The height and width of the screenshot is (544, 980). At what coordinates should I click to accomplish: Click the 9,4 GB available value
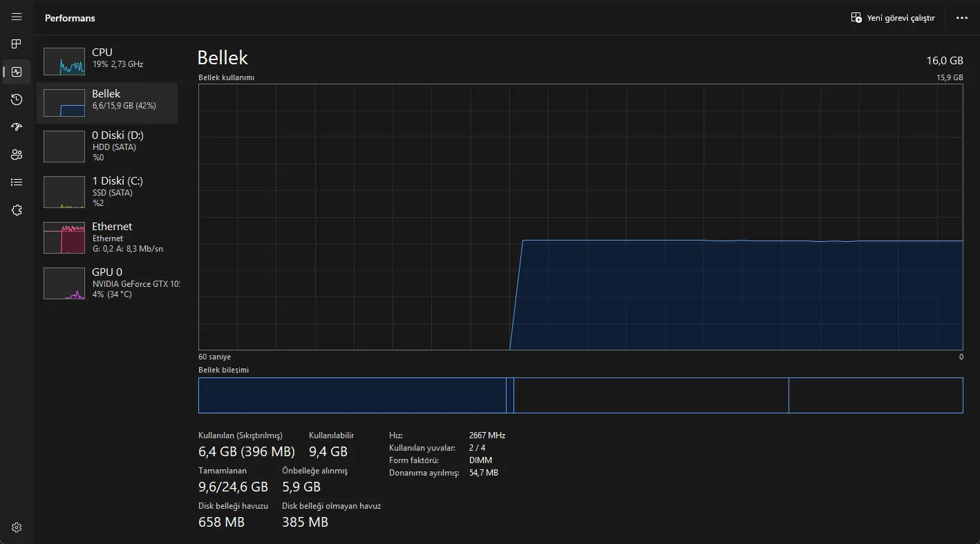tap(328, 451)
